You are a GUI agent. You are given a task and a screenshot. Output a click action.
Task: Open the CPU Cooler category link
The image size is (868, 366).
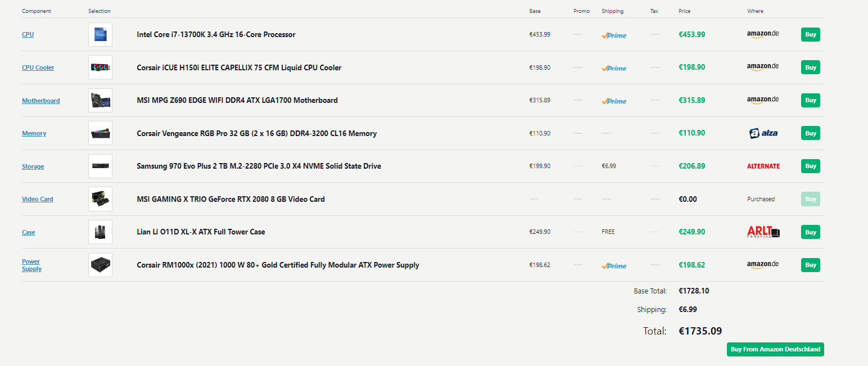point(38,67)
